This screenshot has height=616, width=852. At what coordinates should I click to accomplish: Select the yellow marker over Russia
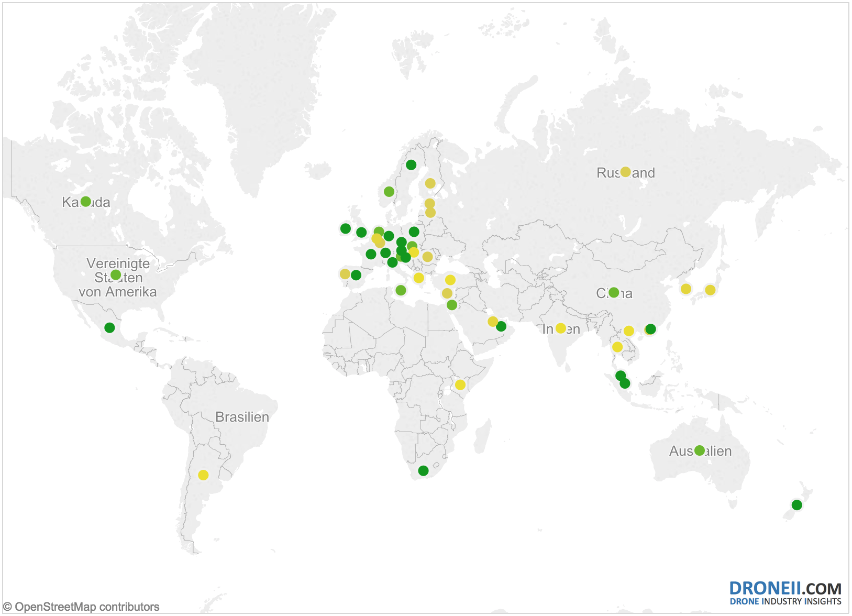click(625, 171)
